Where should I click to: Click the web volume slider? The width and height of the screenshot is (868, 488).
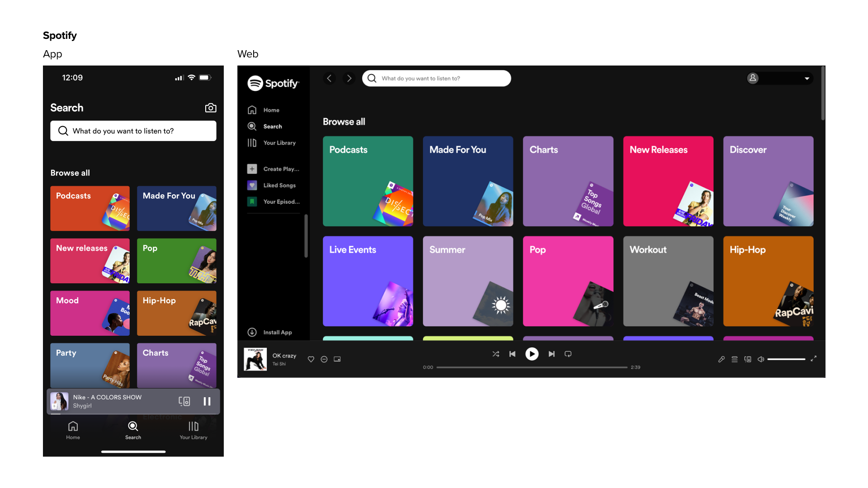click(786, 359)
